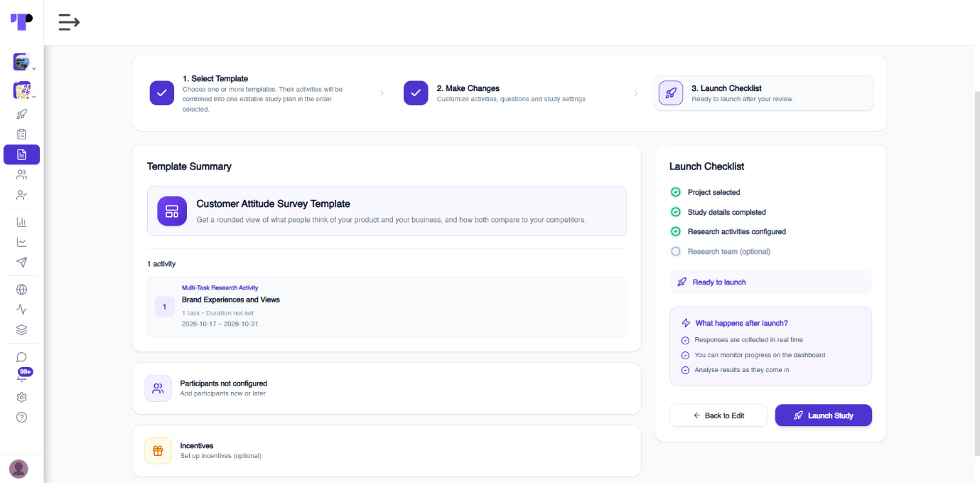Click chevron between Select Template and Make Changes
This screenshot has width=980, height=483.
pos(382,93)
